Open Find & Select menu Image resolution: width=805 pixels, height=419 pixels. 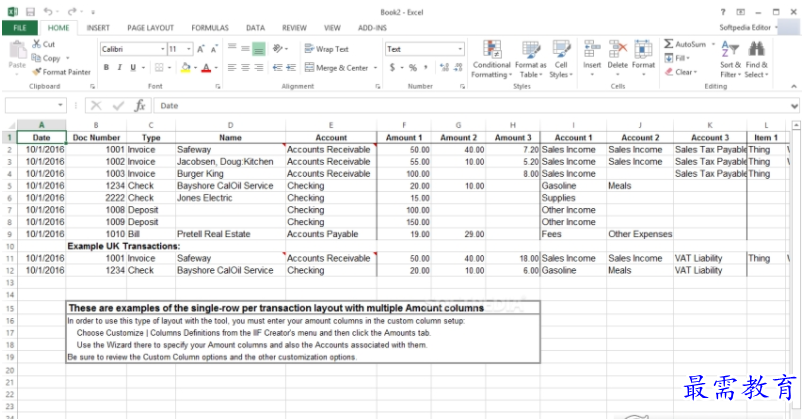pos(756,59)
